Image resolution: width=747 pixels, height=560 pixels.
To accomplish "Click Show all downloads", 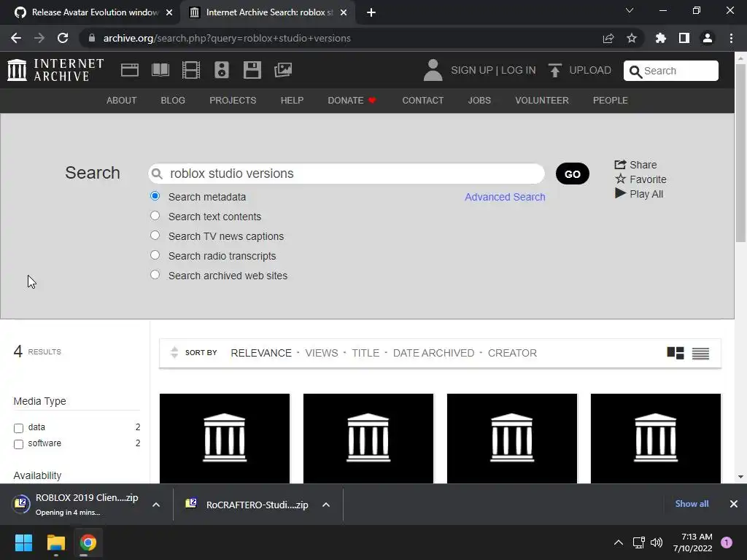I will point(692,504).
